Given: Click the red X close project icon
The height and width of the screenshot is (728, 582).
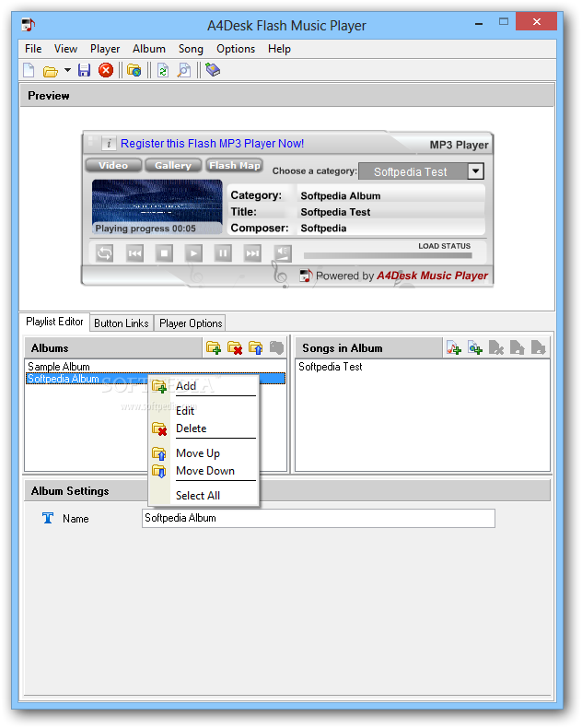Looking at the screenshot, I should point(106,71).
